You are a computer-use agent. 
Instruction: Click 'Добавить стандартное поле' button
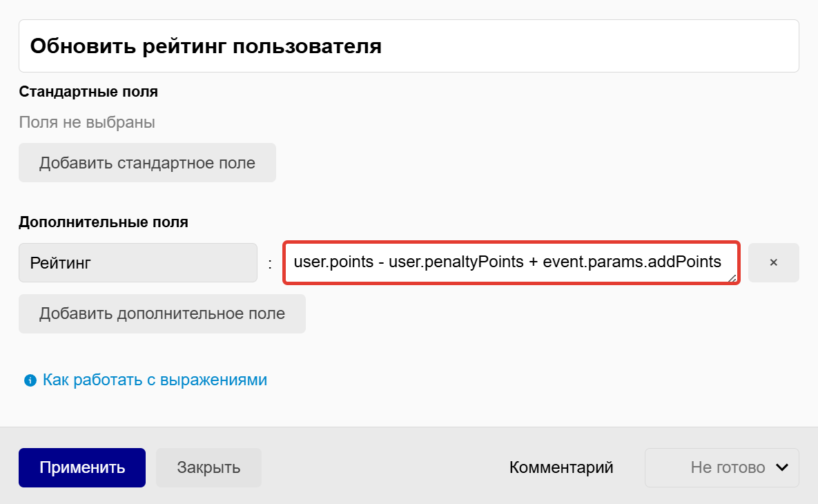(x=147, y=163)
